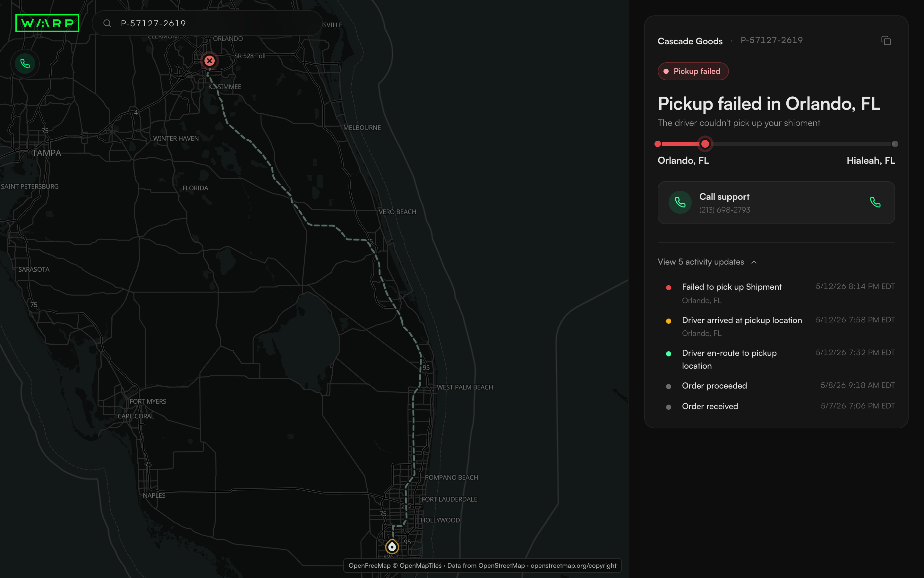Screen dimensions: 924x578
Task: Click yellow dot beside Driver arrived entry
Action: (x=669, y=321)
